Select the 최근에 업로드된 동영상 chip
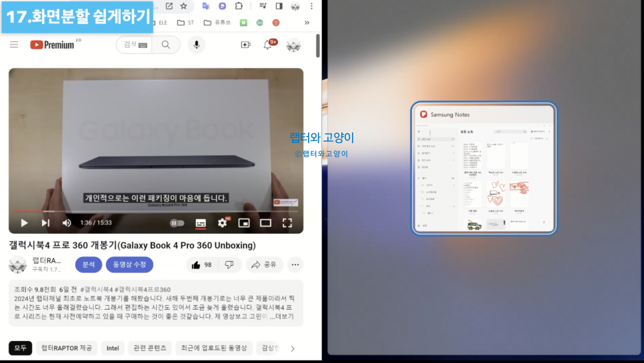Image resolution: width=644 pixels, height=363 pixels. [x=214, y=348]
